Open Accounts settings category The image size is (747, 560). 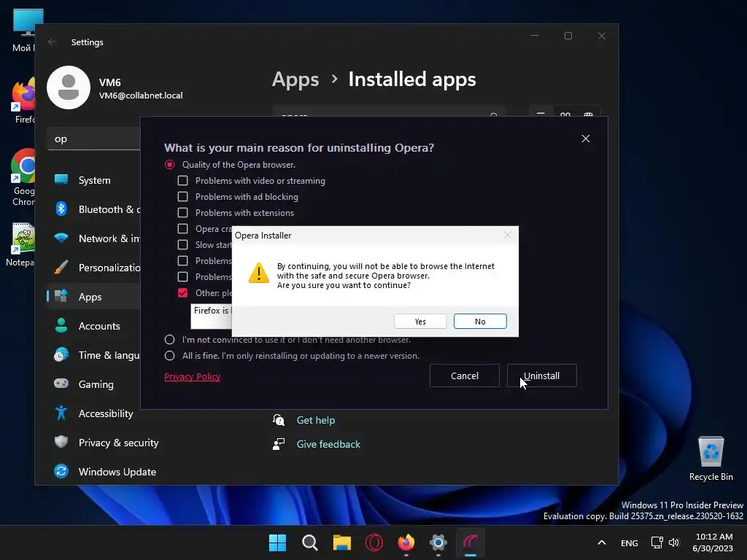coord(94,326)
